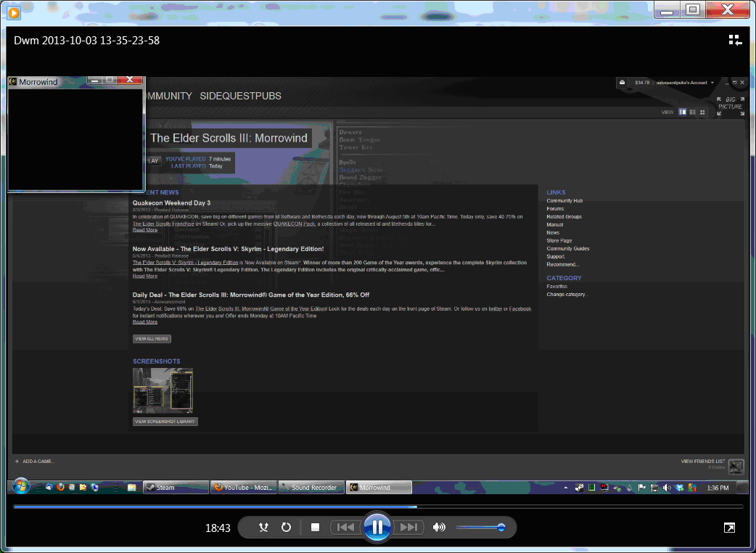Adjust the volume slider
Screen dimensions: 756x553
pyautogui.click(x=480, y=528)
